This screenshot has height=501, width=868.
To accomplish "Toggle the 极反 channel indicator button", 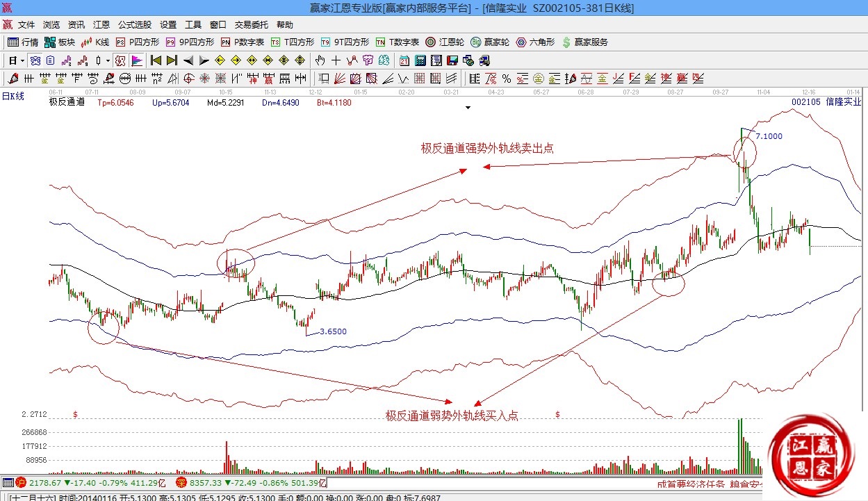I will click(120, 60).
